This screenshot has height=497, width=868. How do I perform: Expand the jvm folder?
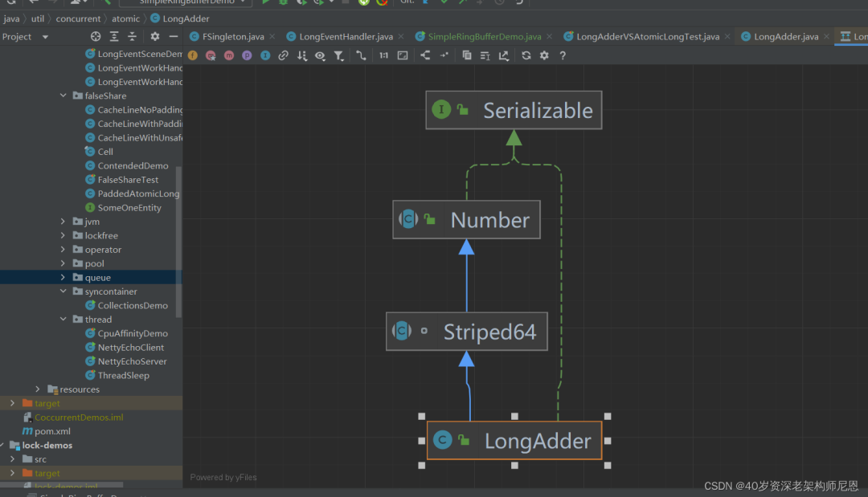pos(63,221)
